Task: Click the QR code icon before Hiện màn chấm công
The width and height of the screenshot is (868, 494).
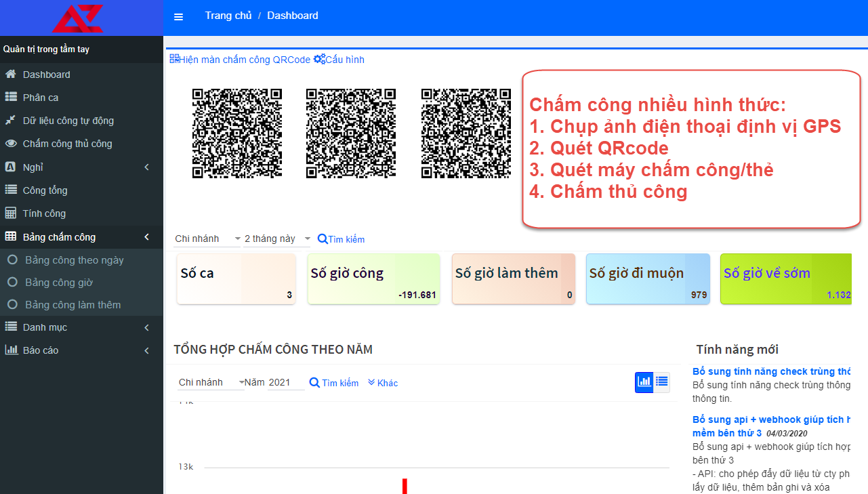Action: 174,59
